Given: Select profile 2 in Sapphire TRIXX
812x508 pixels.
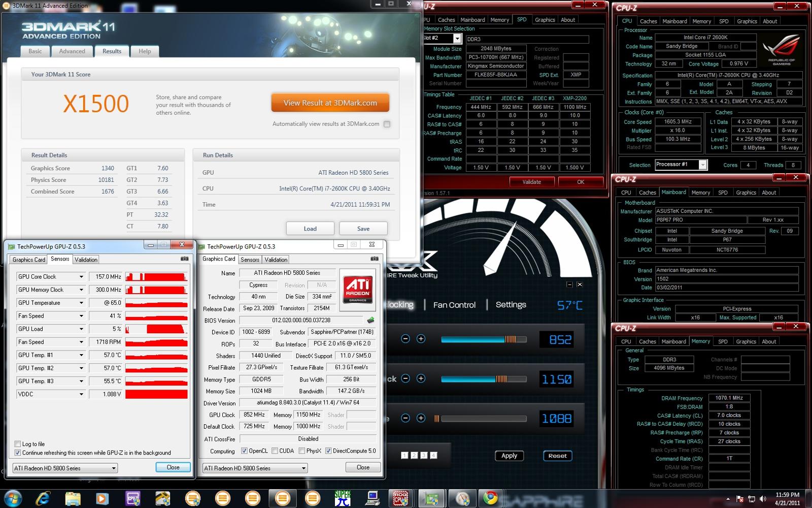Looking at the screenshot, I should [x=414, y=455].
